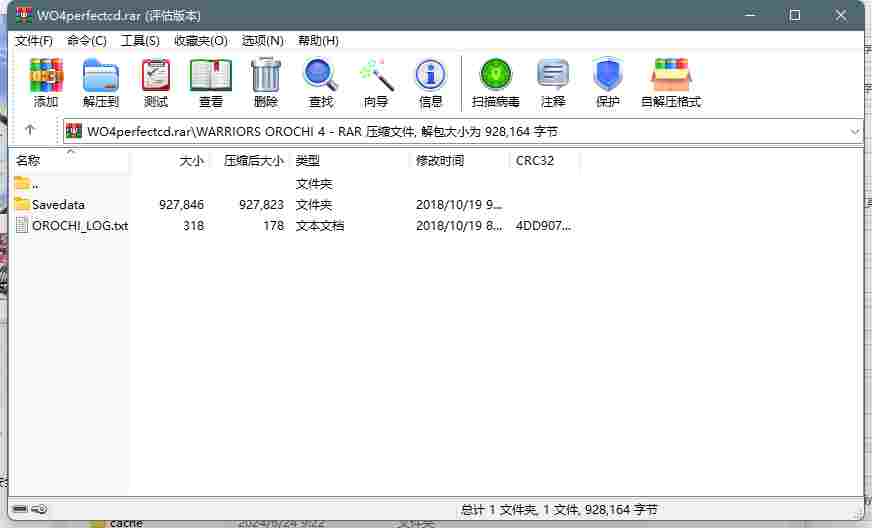
Task: Expand the address bar path dropdown
Action: pyautogui.click(x=855, y=132)
